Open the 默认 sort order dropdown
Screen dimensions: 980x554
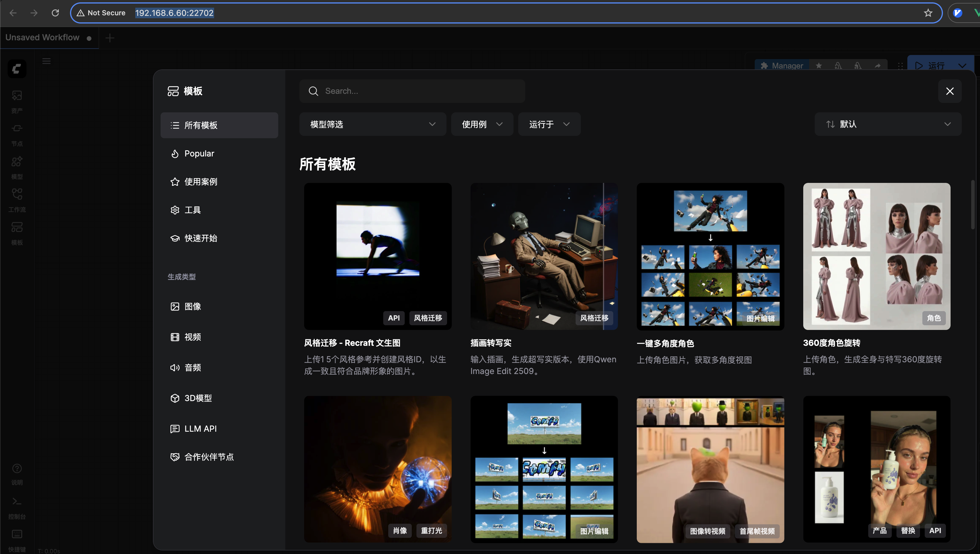pyautogui.click(x=888, y=124)
